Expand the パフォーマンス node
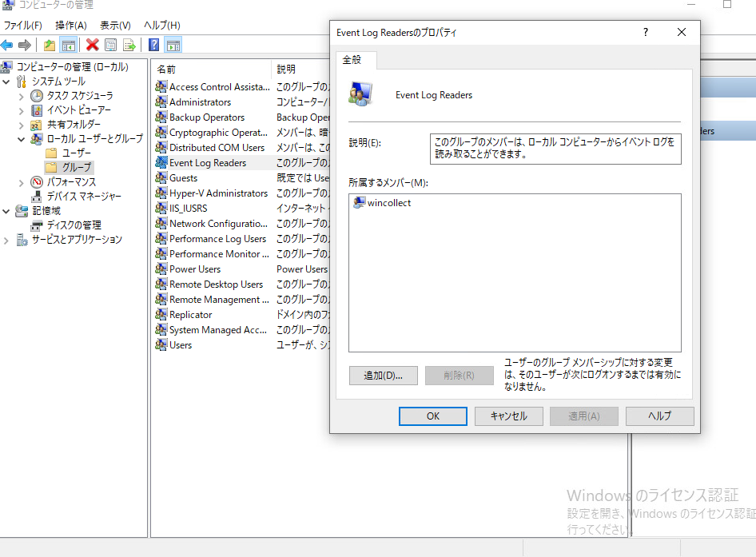The image size is (756, 557). [21, 182]
